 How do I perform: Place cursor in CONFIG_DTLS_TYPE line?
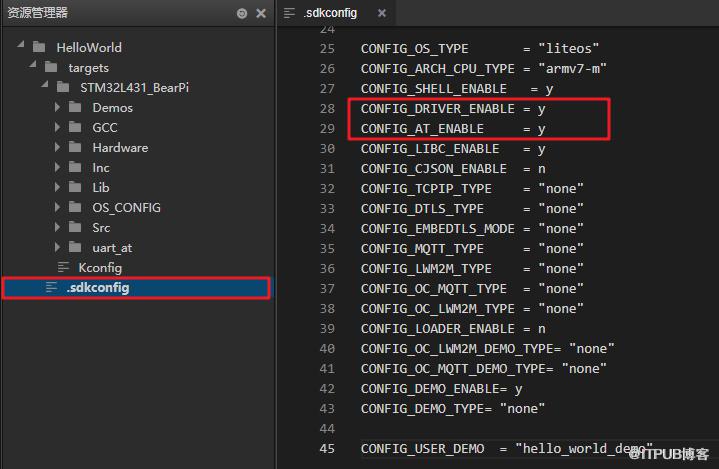(x=472, y=209)
